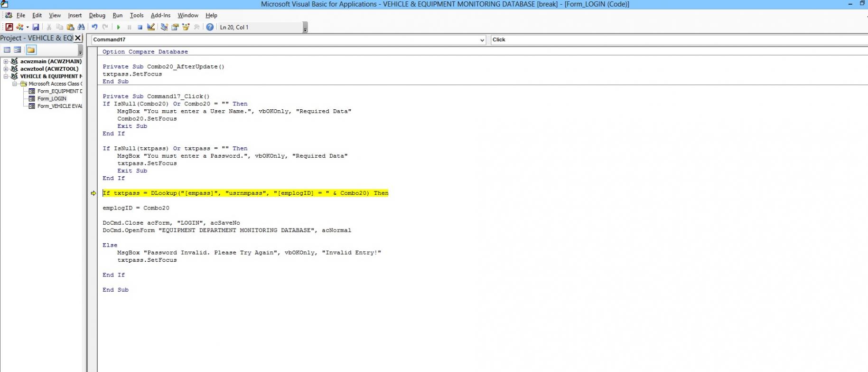
Task: Open the Help menu
Action: click(x=211, y=15)
